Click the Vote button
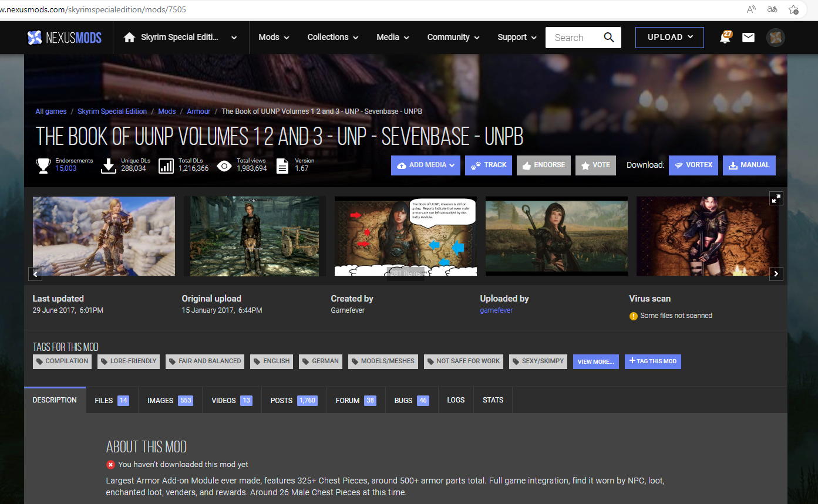Screen dimensions: 818x504 coord(595,165)
